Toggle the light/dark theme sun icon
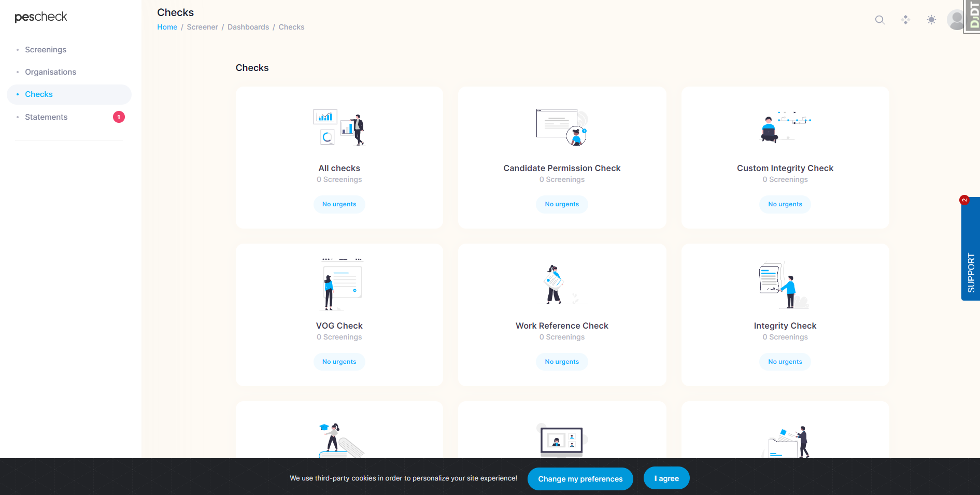 coord(931,20)
